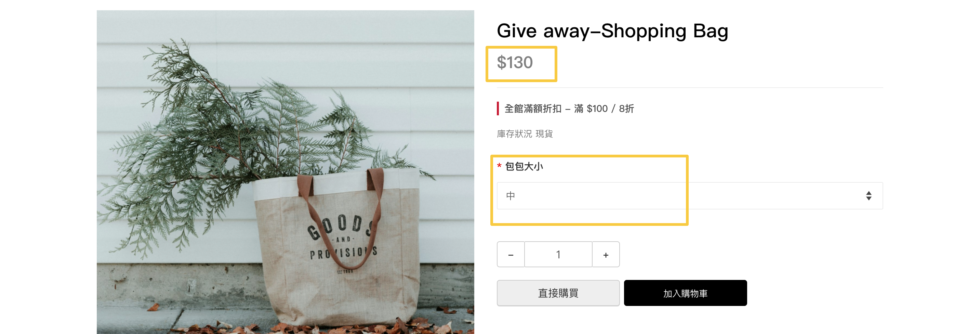Viewport: 980px width, 334px height.
Task: Open the 包包大小 size dropdown
Action: [689, 196]
